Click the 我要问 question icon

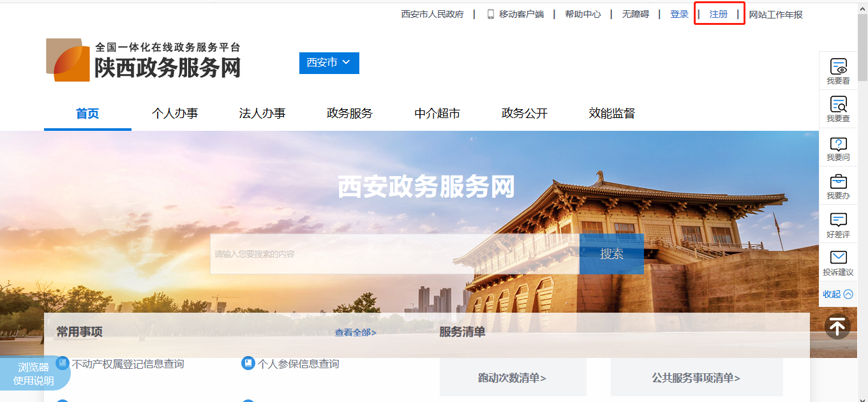(x=838, y=144)
